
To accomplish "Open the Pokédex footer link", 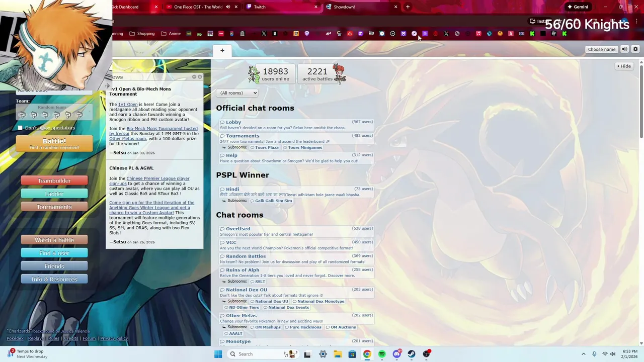I will 15,338.
